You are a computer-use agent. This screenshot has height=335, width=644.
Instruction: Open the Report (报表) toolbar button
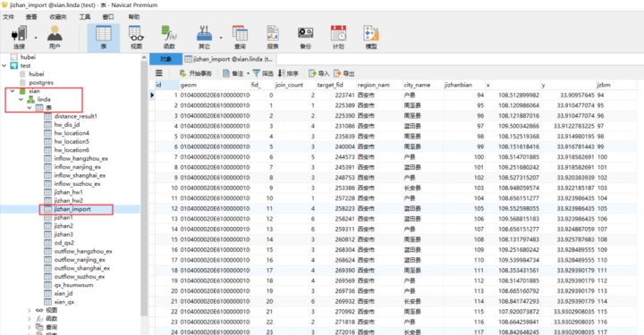click(x=273, y=38)
